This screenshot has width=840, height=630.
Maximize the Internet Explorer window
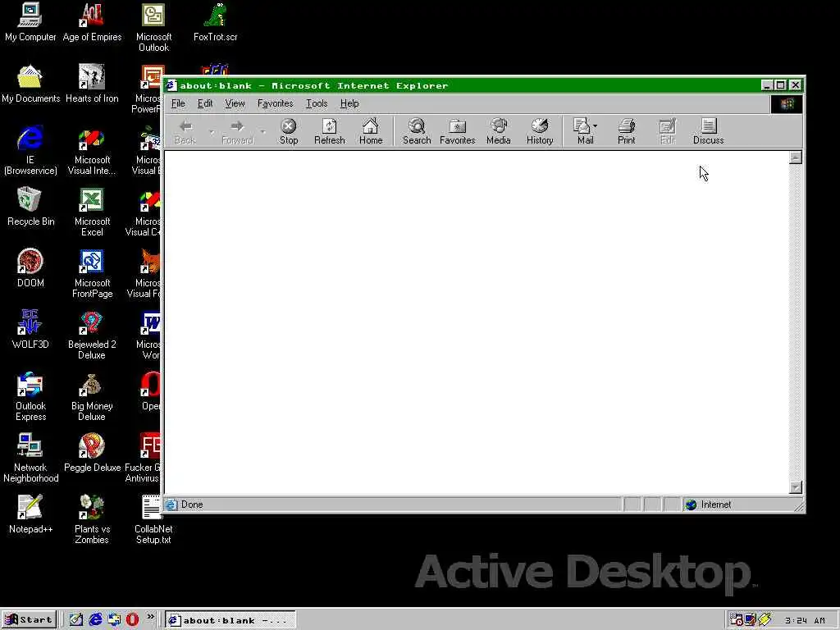pyautogui.click(x=781, y=85)
